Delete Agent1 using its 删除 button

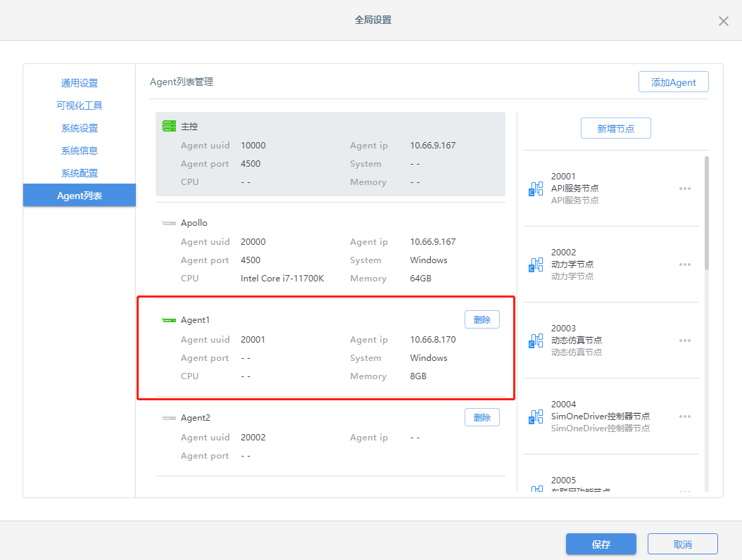coord(482,319)
